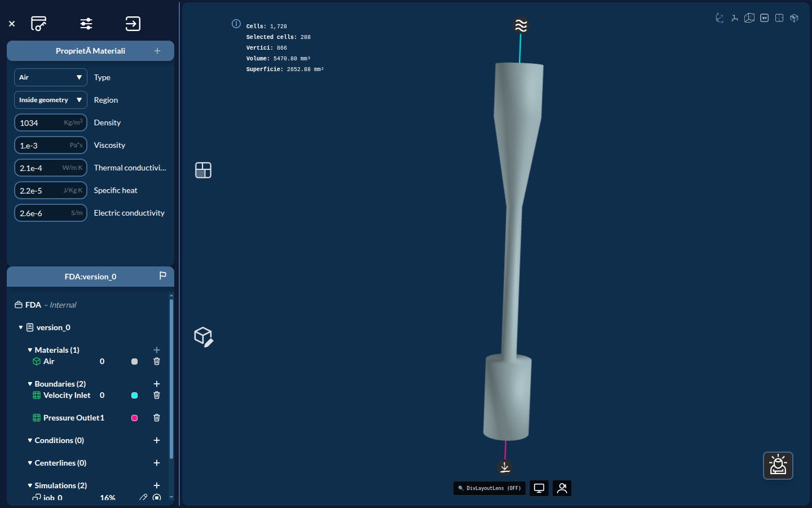Image resolution: width=812 pixels, height=508 pixels.
Task: Toggle the DivLayoutLens (OFF) button
Action: click(489, 488)
